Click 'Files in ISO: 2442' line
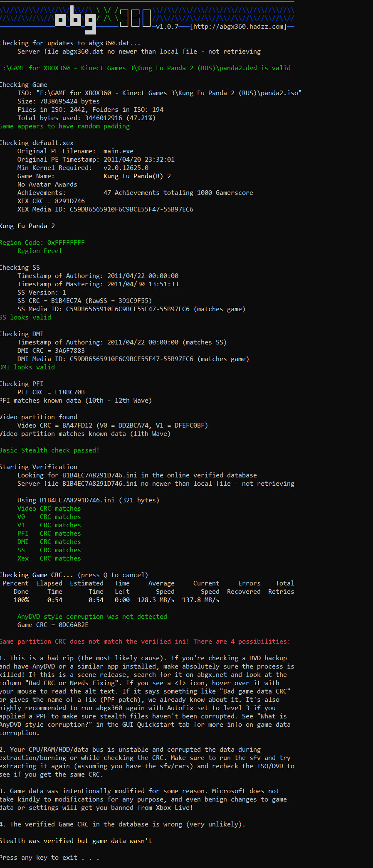 90,110
